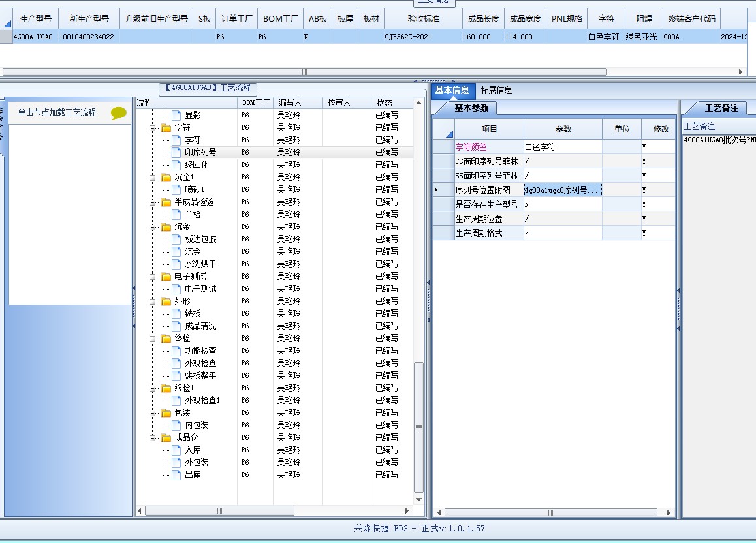The width and height of the screenshot is (756, 543).
Task: Click the document icon beside 铣板
Action: point(176,314)
